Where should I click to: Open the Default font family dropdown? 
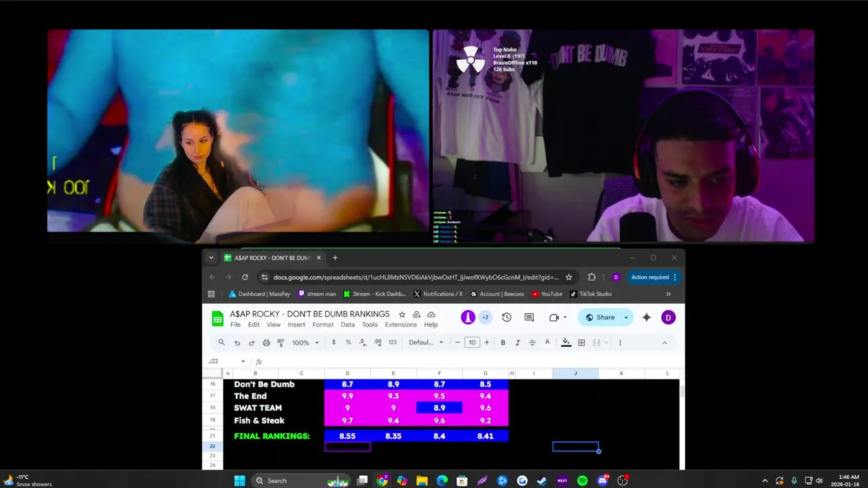tap(426, 342)
